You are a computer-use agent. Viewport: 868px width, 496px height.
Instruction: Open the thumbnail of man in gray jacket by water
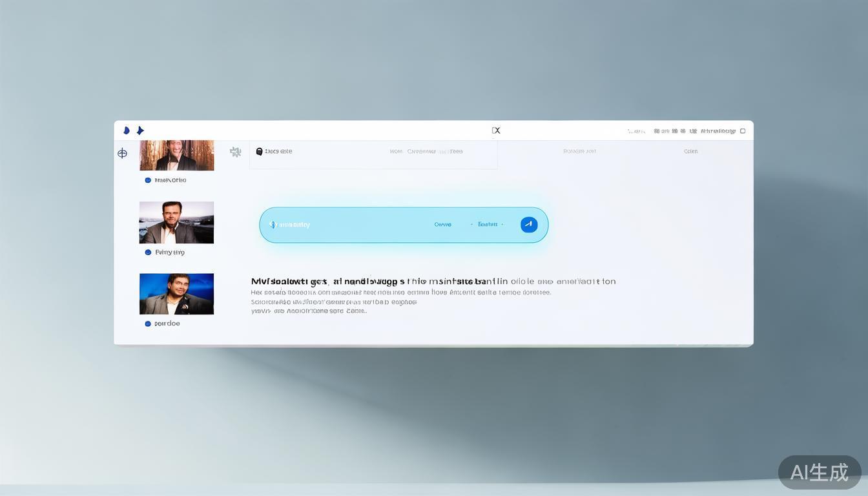pos(176,222)
